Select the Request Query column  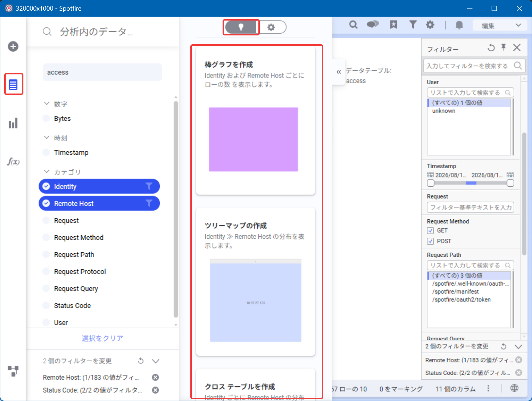(x=76, y=289)
